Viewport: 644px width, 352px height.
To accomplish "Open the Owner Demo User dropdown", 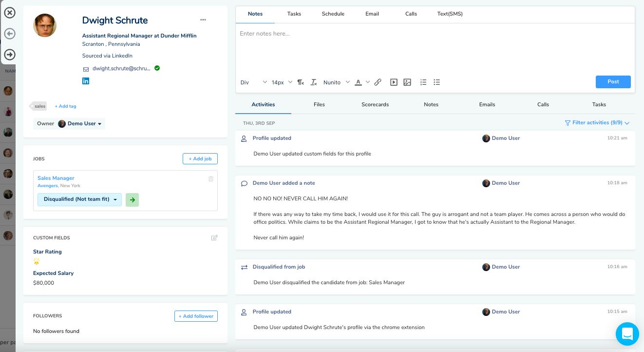I will click(x=81, y=123).
